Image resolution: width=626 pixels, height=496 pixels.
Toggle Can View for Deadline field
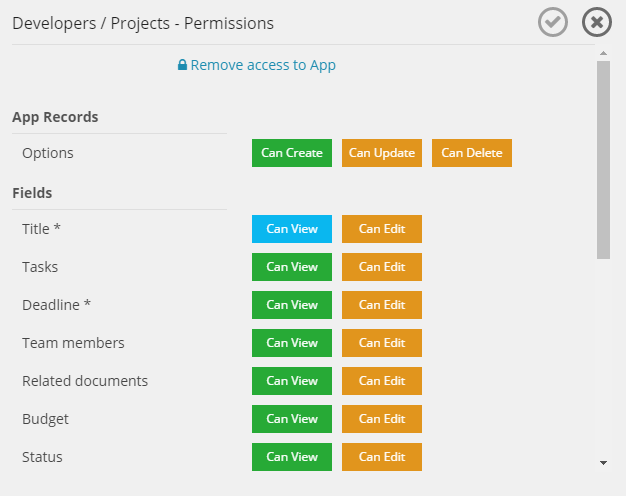[291, 305]
